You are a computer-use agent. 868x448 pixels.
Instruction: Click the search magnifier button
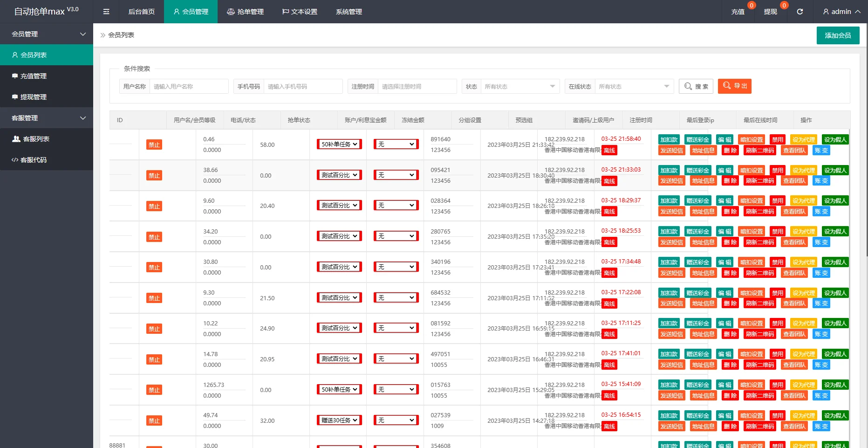pyautogui.click(x=696, y=86)
